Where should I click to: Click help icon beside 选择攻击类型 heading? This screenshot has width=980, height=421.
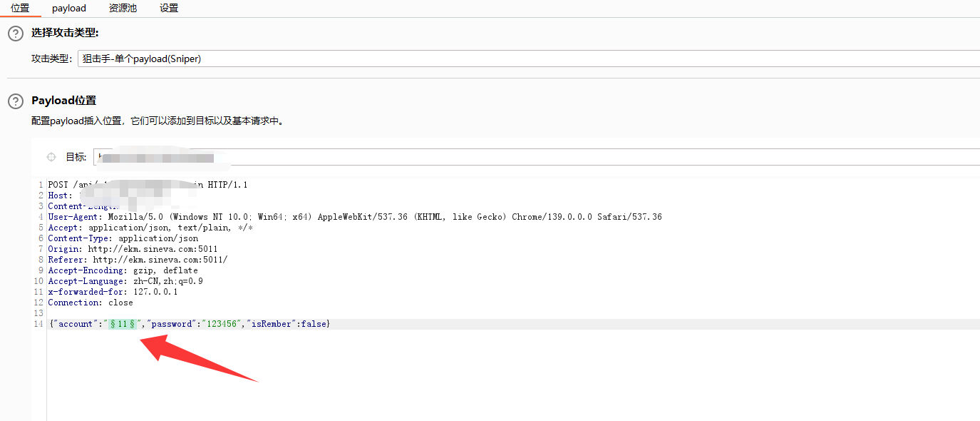coord(15,34)
